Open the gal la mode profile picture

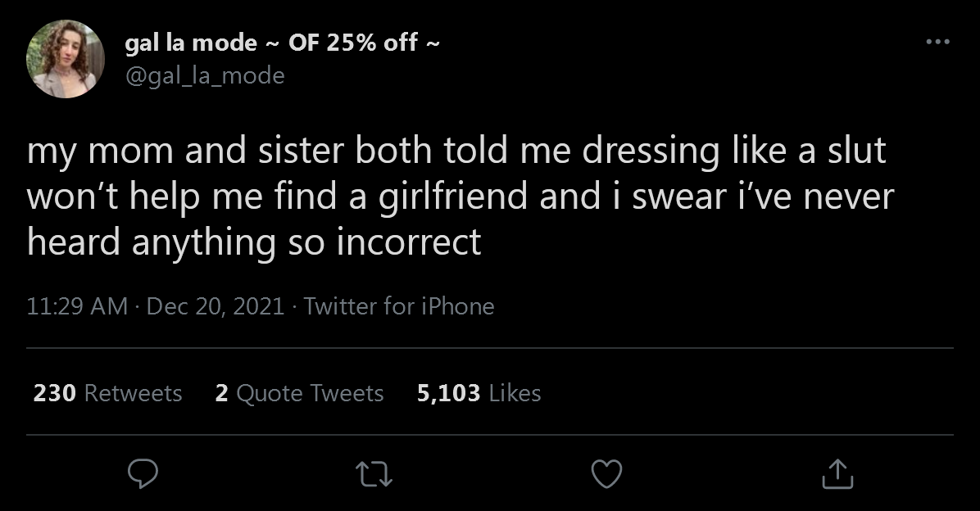point(65,59)
